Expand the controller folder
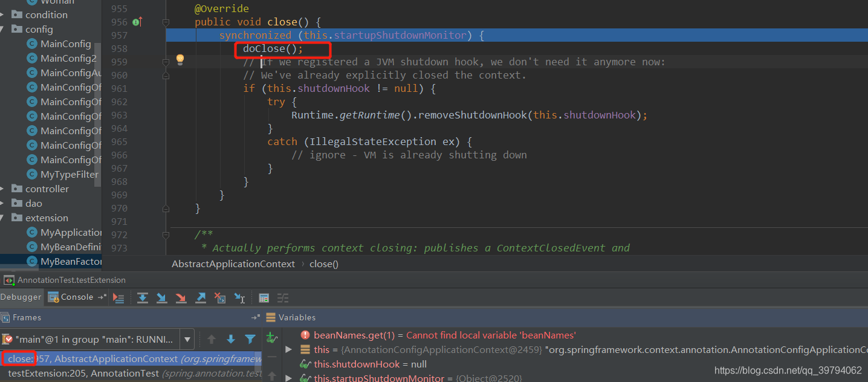Viewport: 868px width, 382px height. tap(2, 189)
